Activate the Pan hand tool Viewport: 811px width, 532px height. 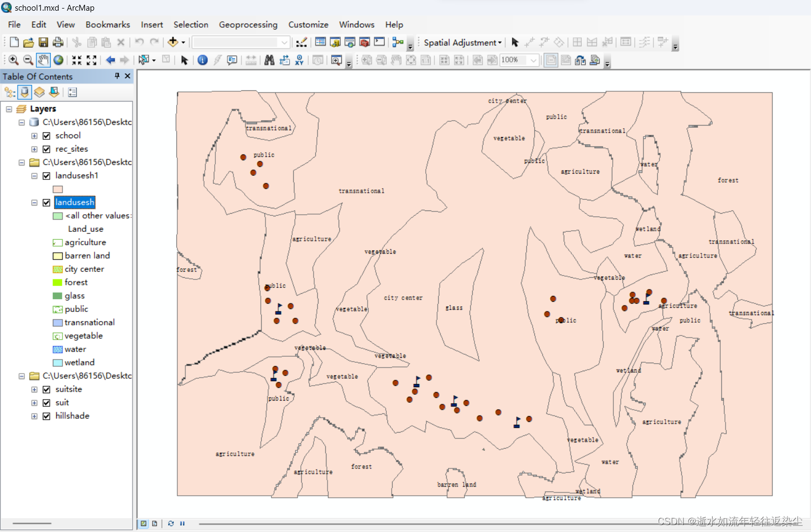tap(43, 60)
